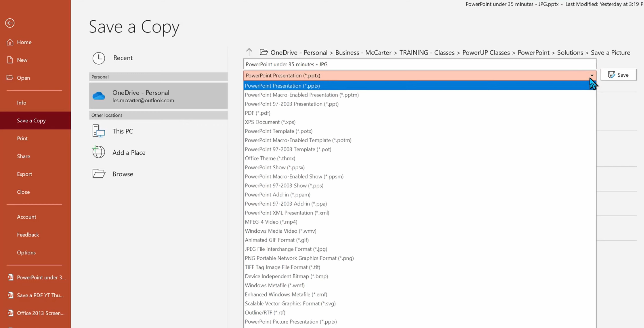Choose Scalable Vector Graphics Format (*.svg)
The height and width of the screenshot is (328, 644).
coord(420,303)
